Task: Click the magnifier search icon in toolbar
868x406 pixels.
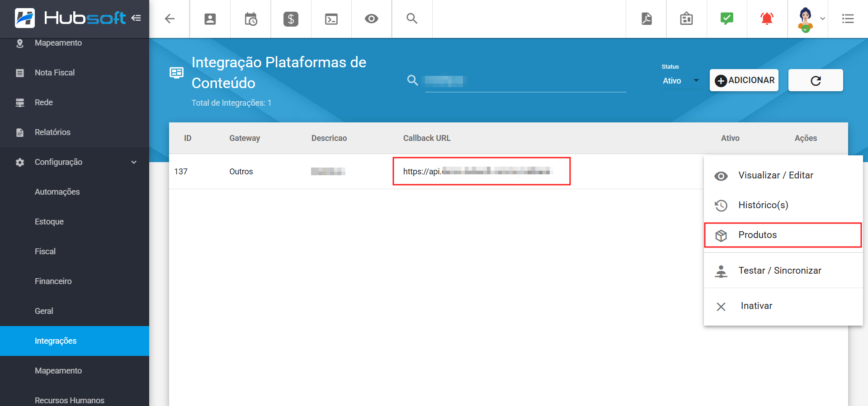Action: pyautogui.click(x=412, y=19)
